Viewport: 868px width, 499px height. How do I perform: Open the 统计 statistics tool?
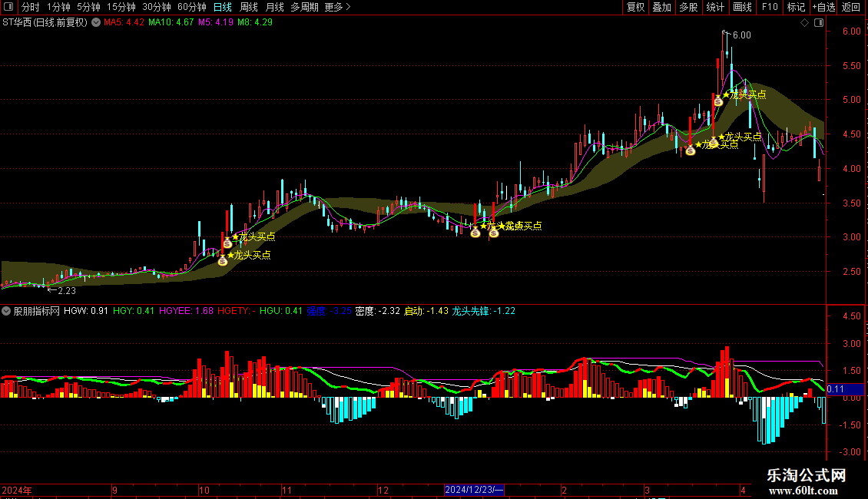tap(714, 7)
